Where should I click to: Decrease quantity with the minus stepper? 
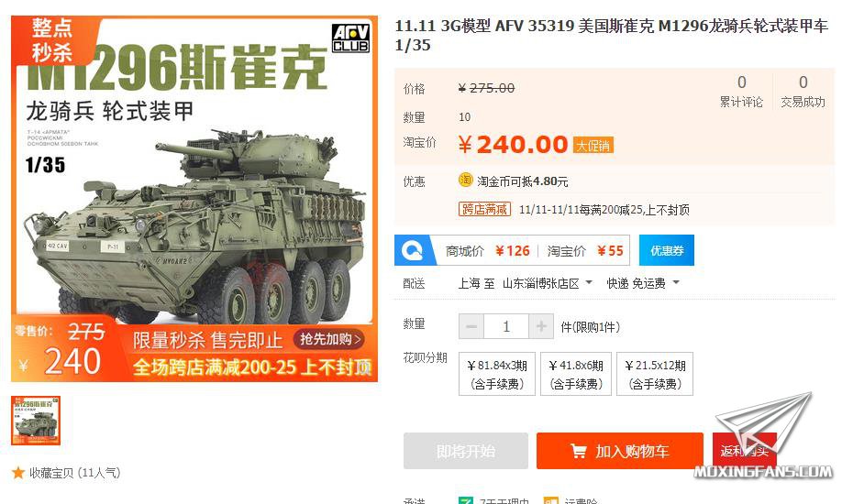[471, 326]
